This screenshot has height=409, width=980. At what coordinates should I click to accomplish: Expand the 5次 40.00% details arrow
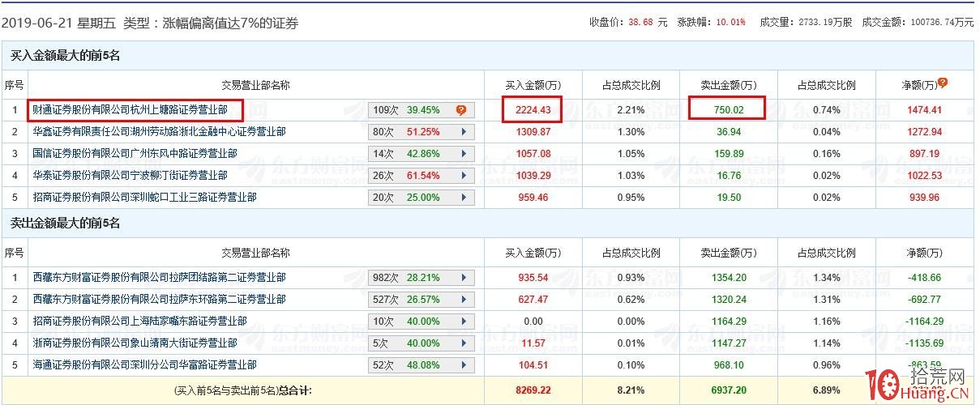(x=464, y=343)
